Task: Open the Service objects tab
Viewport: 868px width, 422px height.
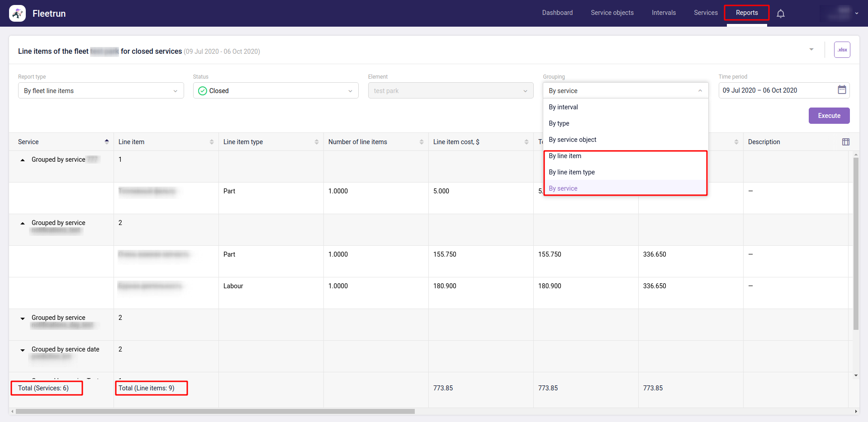Action: [612, 13]
